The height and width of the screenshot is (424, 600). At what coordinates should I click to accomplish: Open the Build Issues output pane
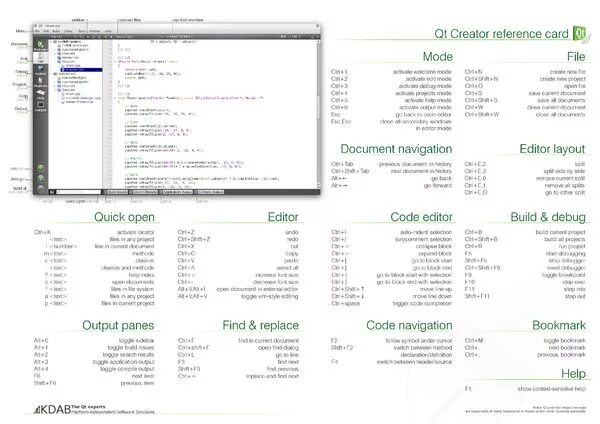point(117,192)
